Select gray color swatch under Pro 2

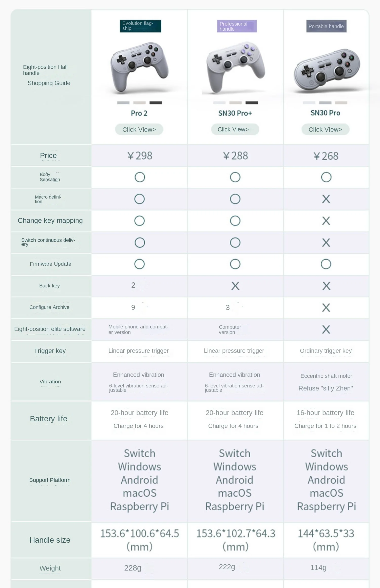click(123, 103)
